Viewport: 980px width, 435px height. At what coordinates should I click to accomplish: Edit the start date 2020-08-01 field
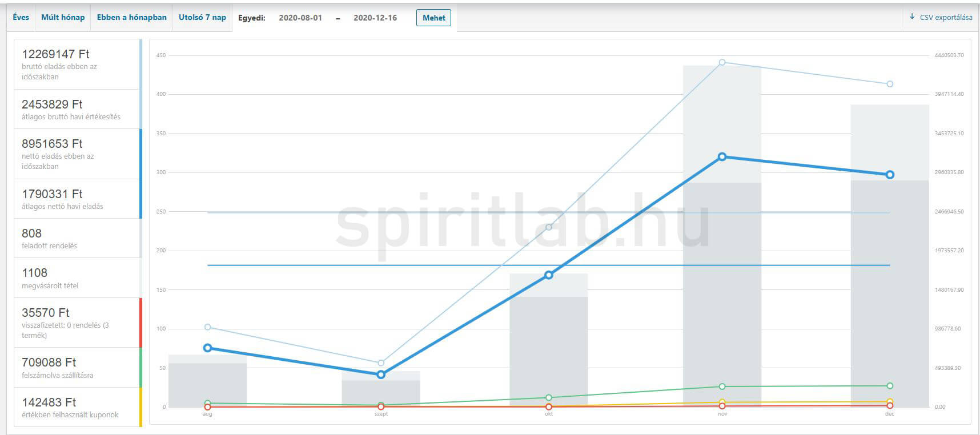click(300, 18)
